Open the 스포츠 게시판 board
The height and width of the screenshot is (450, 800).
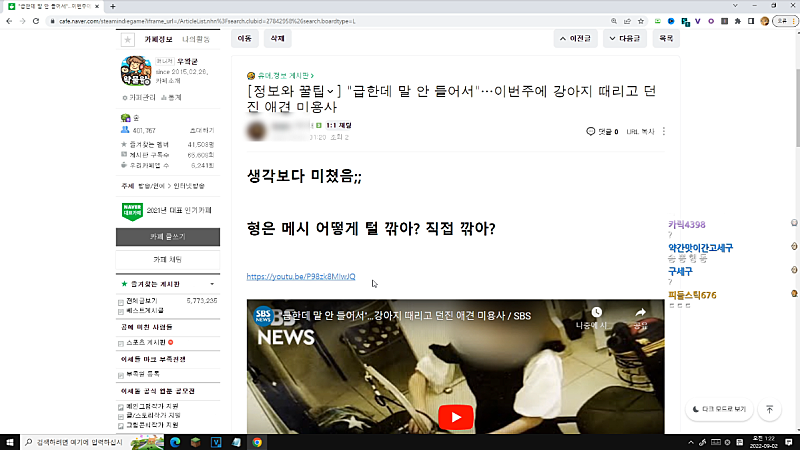point(146,342)
